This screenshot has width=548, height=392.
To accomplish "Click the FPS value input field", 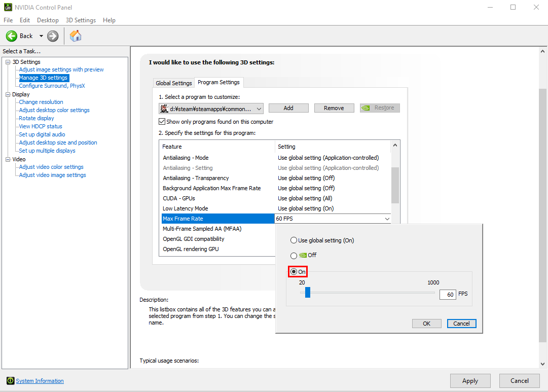I will (x=448, y=295).
